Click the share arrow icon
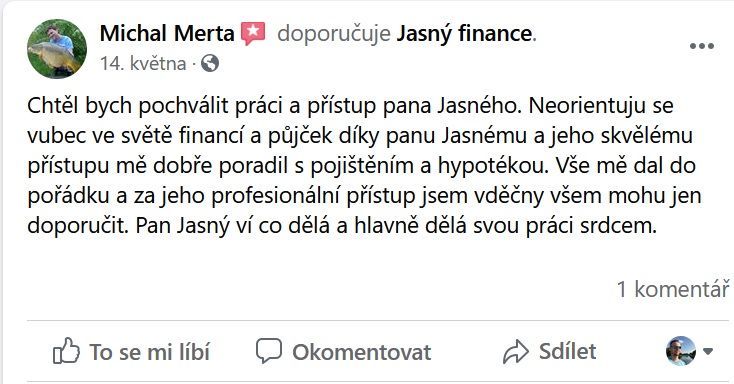 515,351
